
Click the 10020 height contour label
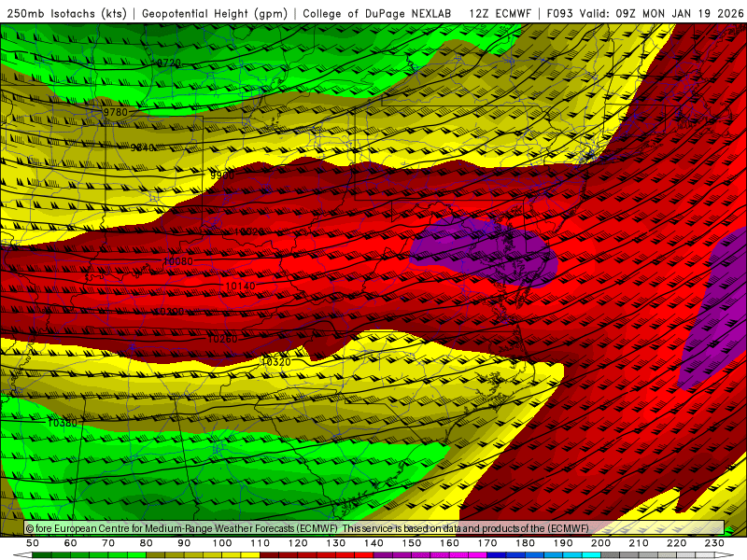pyautogui.click(x=249, y=231)
